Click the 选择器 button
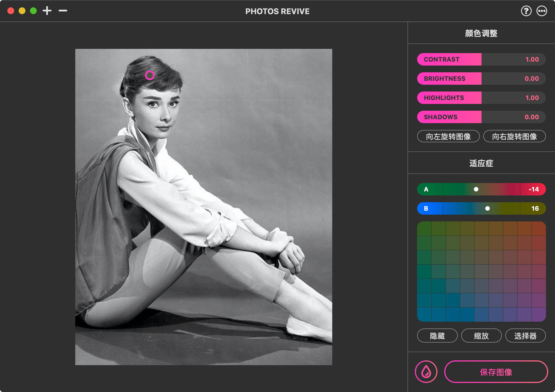The image size is (555, 392). (x=526, y=336)
